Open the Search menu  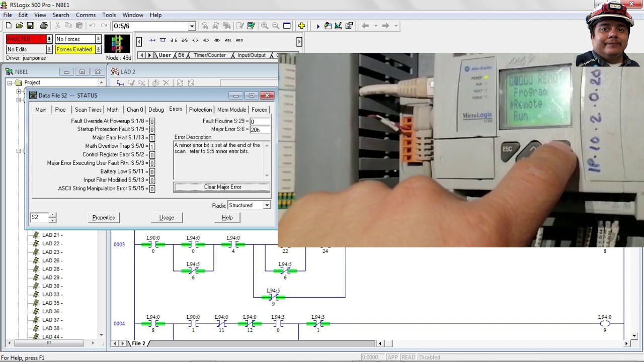point(61,15)
